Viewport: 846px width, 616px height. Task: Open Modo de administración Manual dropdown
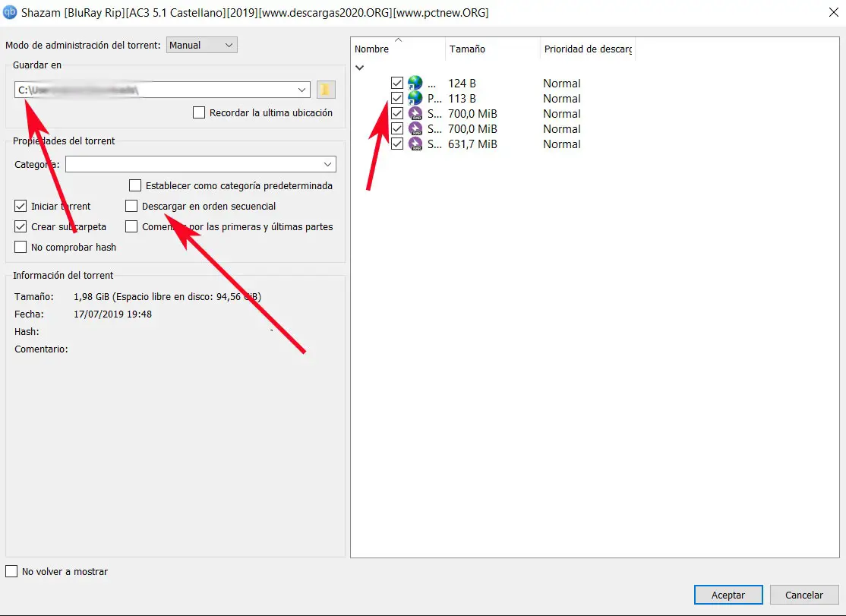pos(202,46)
